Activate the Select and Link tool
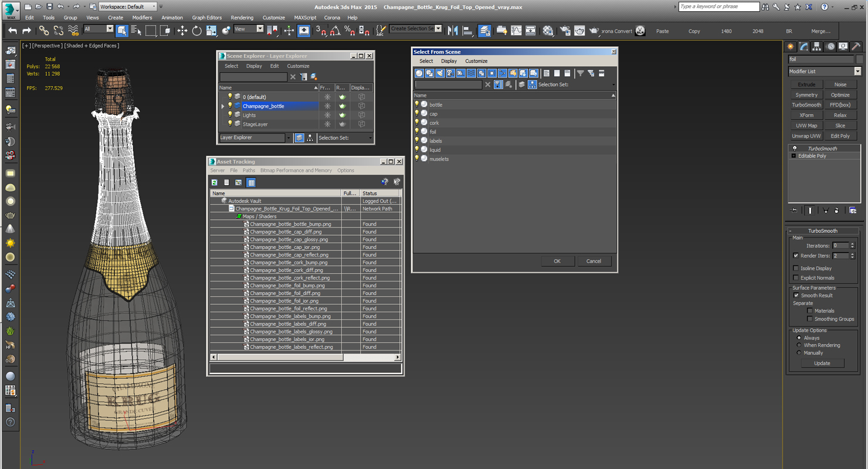Viewport: 868px width, 469px height. (44, 30)
